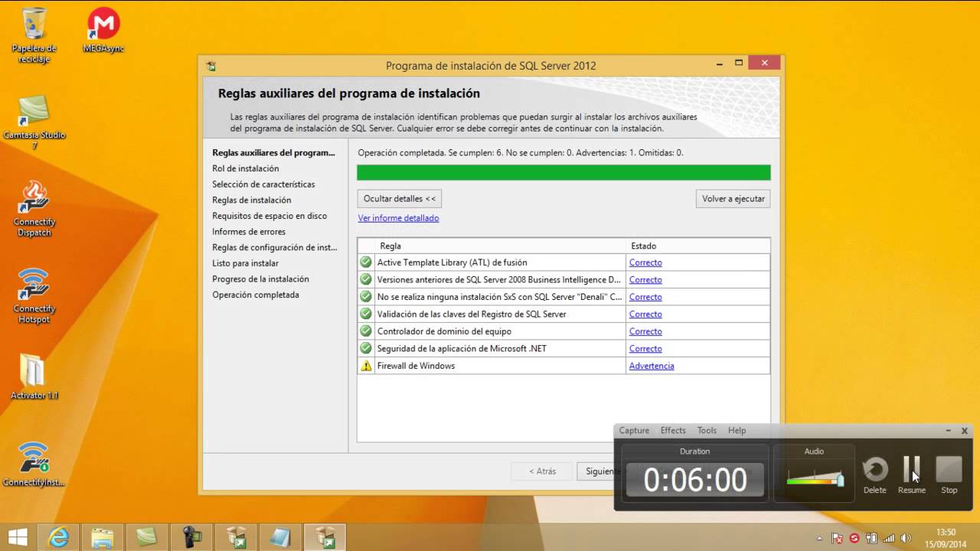Click the red sync tray icon
This screenshot has width=980, height=551.
pyautogui.click(x=854, y=538)
